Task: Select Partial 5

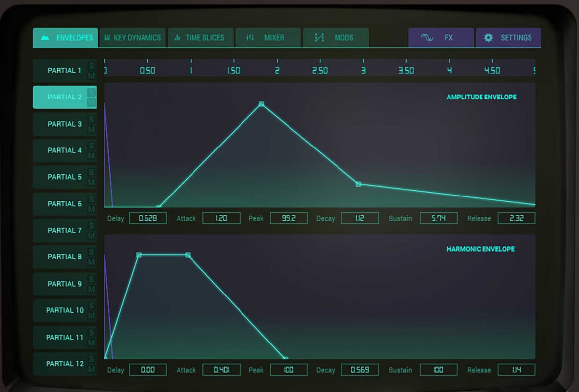Action: point(64,177)
